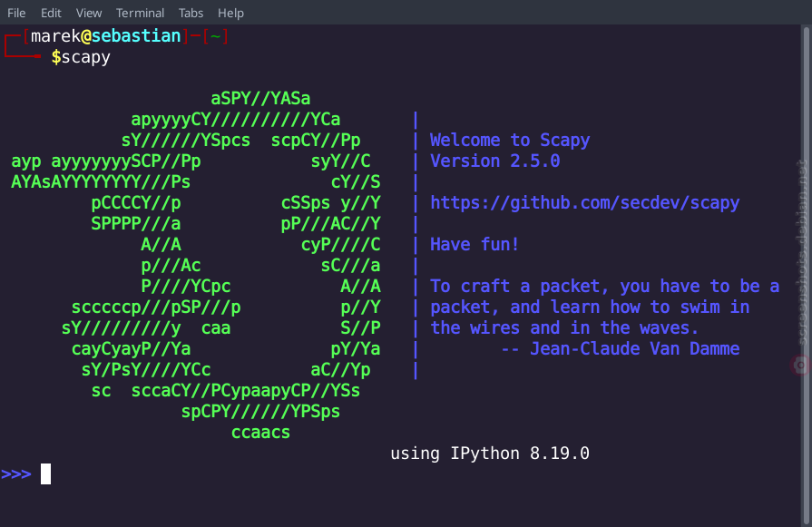Click the Version 2.5.0 line
Image resolution: width=812 pixels, height=527 pixels.
pyautogui.click(x=495, y=161)
